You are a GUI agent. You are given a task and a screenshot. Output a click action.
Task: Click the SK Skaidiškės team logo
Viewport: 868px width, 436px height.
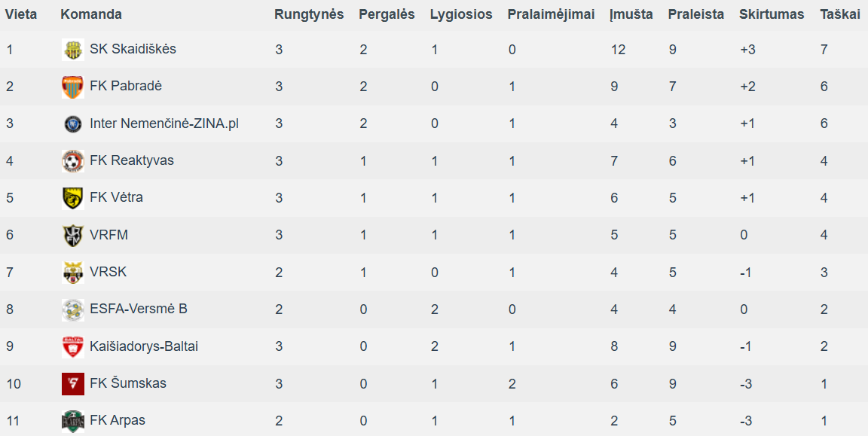click(x=73, y=50)
